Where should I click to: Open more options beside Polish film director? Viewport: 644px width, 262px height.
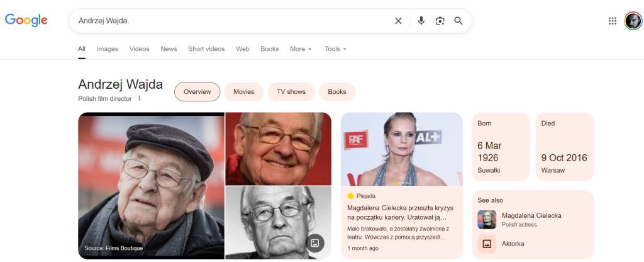pos(140,98)
